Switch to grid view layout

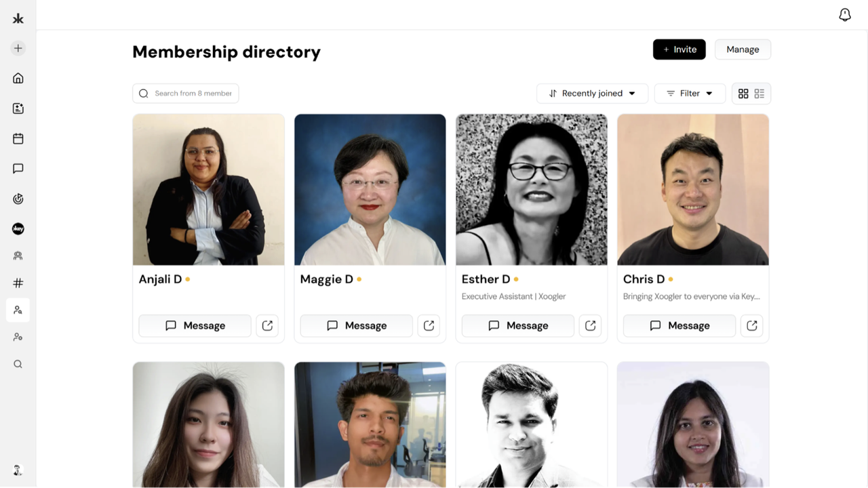click(743, 94)
